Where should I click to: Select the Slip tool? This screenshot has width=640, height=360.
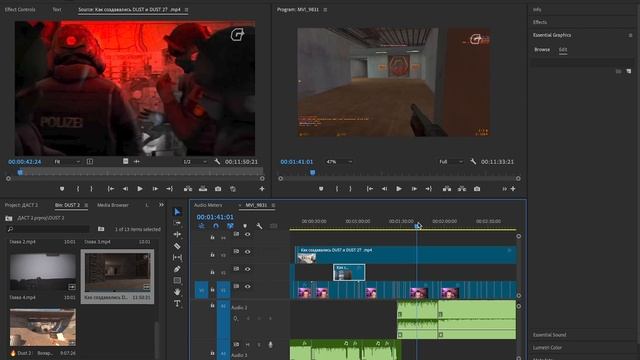[177, 258]
